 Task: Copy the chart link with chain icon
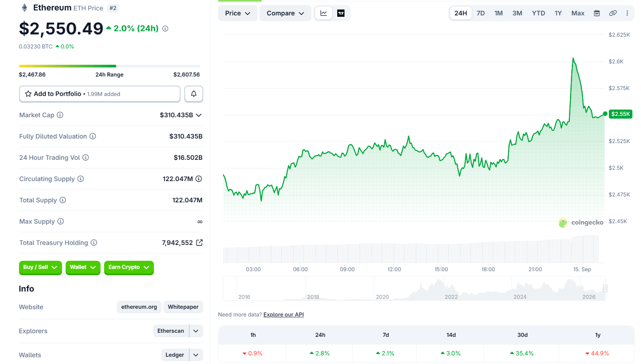coord(613,13)
